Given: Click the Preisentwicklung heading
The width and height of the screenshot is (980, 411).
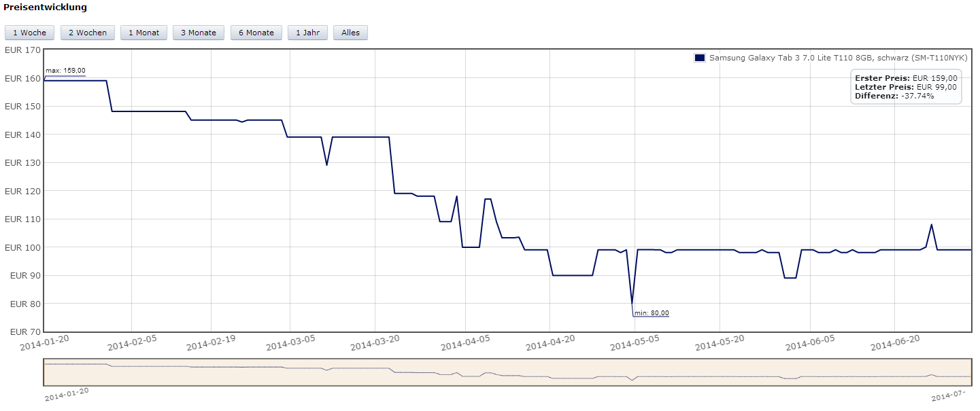Looking at the screenshot, I should (x=46, y=7).
